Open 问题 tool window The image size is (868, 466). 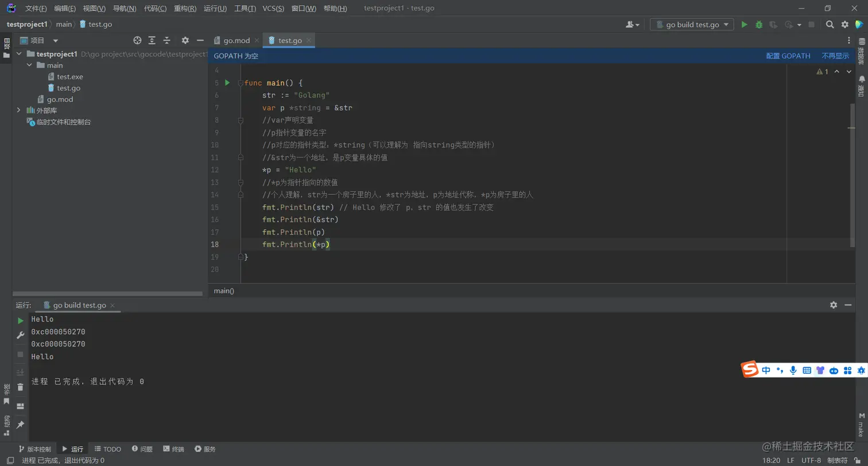tap(142, 449)
